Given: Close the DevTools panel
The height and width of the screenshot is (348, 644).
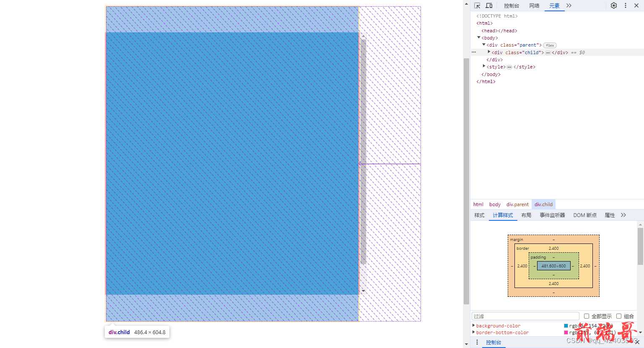Looking at the screenshot, I should click(x=636, y=5).
